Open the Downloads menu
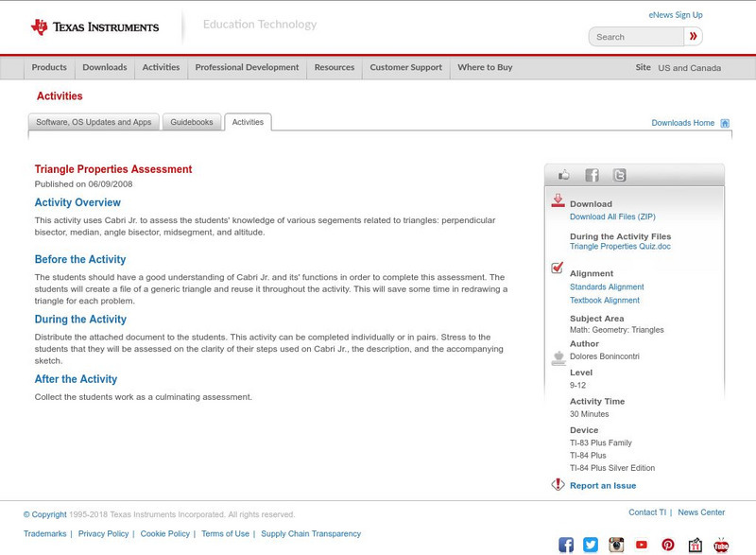This screenshot has height=555, width=756. 105,67
